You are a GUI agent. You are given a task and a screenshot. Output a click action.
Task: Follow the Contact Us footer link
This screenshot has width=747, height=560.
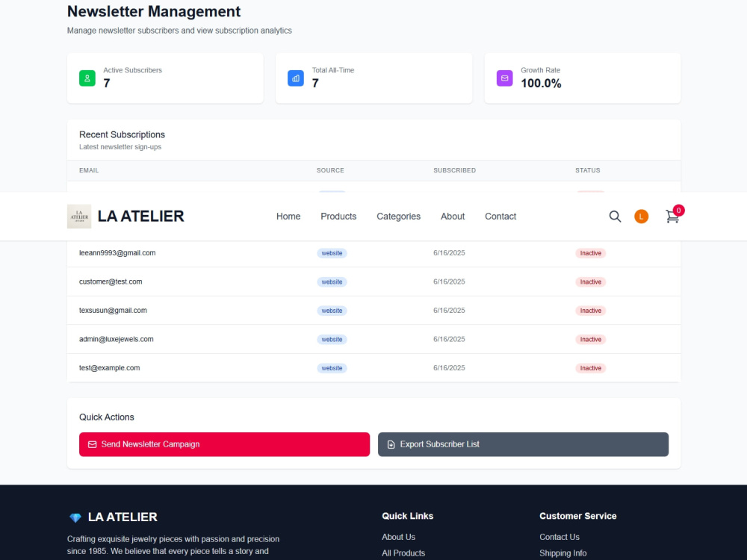(x=560, y=537)
